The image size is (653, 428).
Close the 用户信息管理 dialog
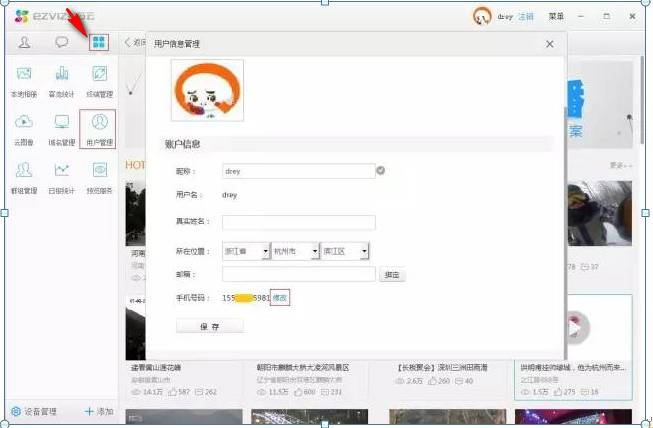tap(549, 44)
